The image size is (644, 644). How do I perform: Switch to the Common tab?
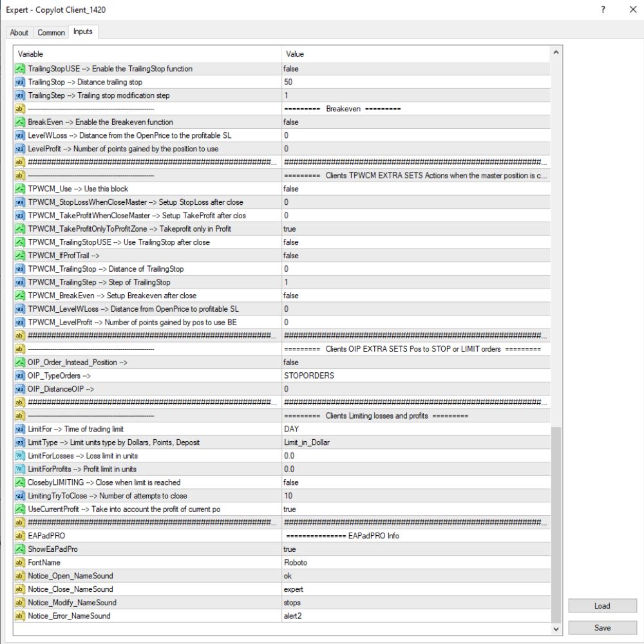[x=52, y=32]
